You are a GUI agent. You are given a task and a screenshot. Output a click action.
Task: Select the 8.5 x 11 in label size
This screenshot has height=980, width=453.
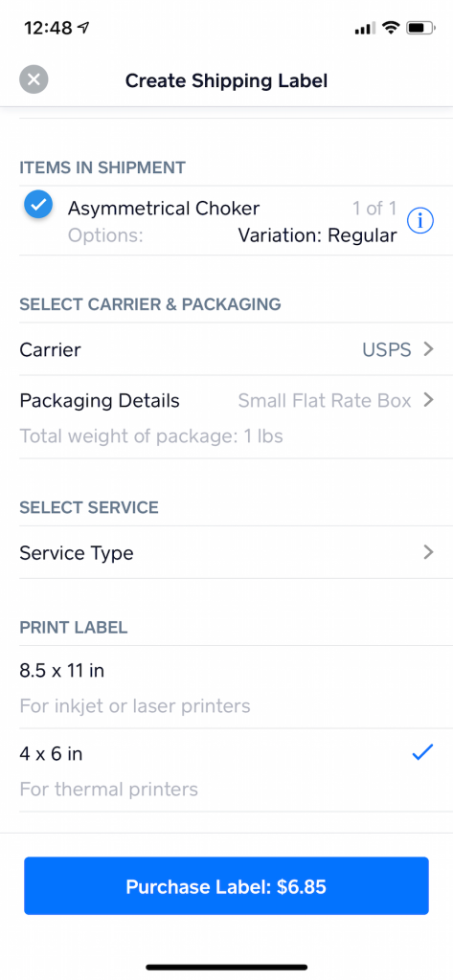[x=226, y=687]
